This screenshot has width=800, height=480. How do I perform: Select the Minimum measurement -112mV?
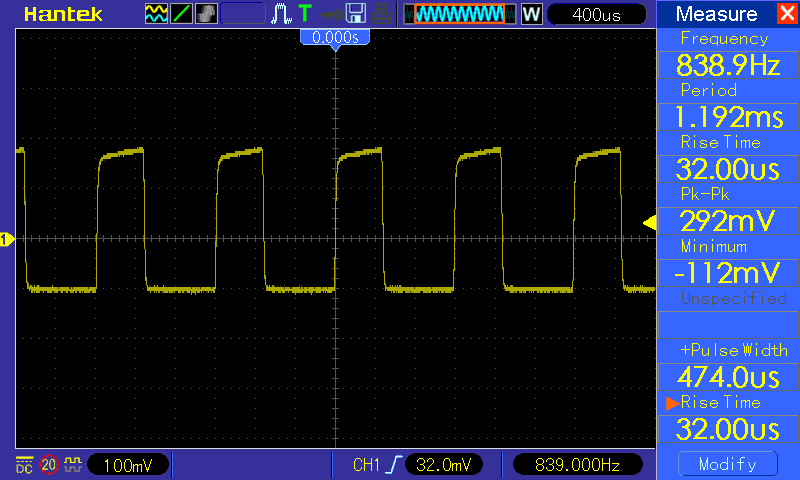(x=728, y=273)
